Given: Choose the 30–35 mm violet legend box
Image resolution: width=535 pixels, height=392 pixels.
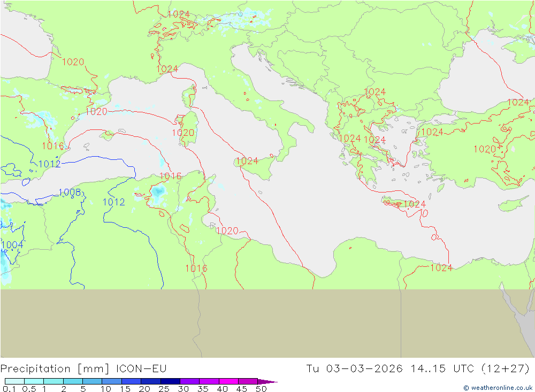Looking at the screenshot, I should pyautogui.click(x=190, y=381).
